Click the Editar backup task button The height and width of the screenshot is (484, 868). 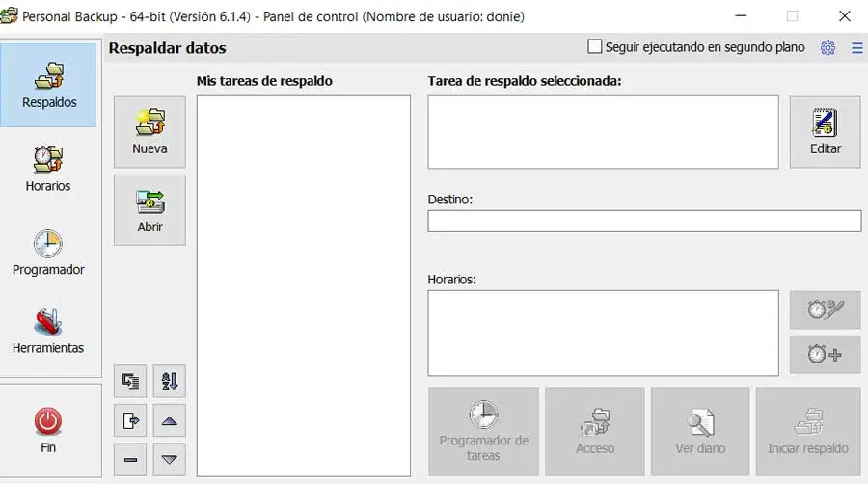click(825, 132)
